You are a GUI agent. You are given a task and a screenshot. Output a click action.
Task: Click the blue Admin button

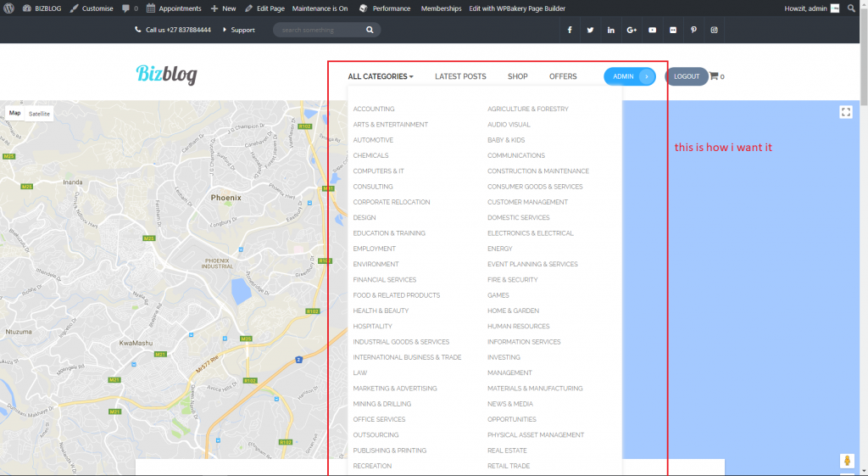click(629, 76)
